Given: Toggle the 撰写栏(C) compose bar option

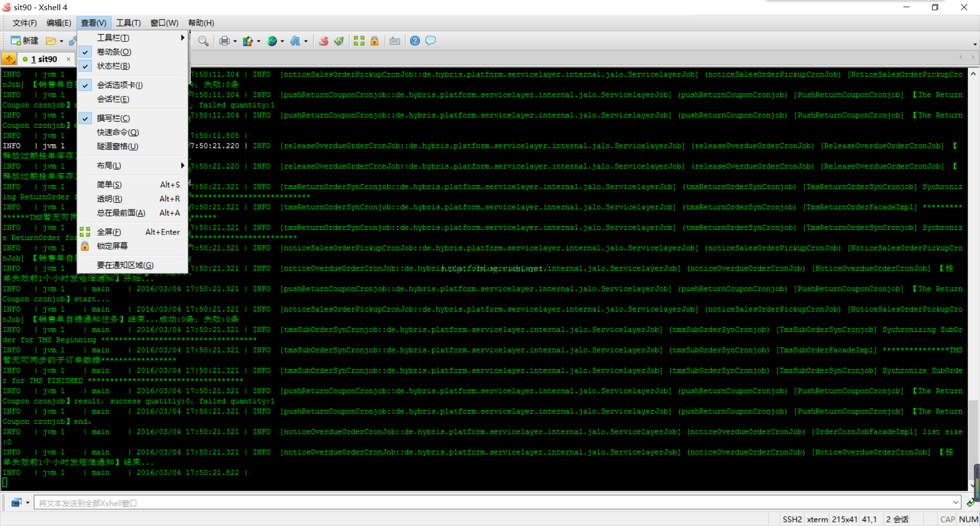Looking at the screenshot, I should [x=133, y=118].
